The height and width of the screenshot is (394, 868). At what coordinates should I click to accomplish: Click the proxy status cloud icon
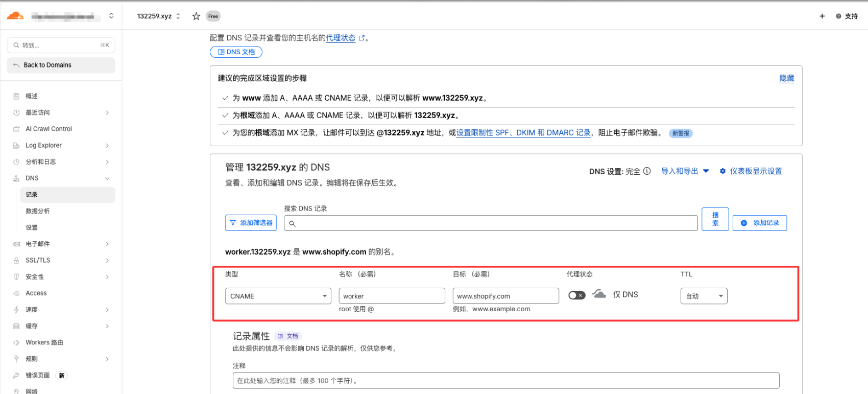click(x=599, y=294)
